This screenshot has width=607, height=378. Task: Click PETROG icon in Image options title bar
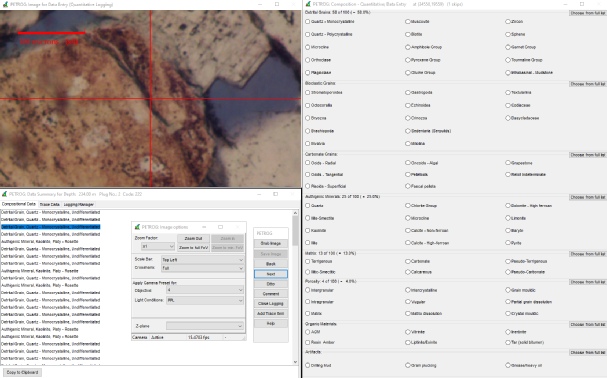click(137, 227)
